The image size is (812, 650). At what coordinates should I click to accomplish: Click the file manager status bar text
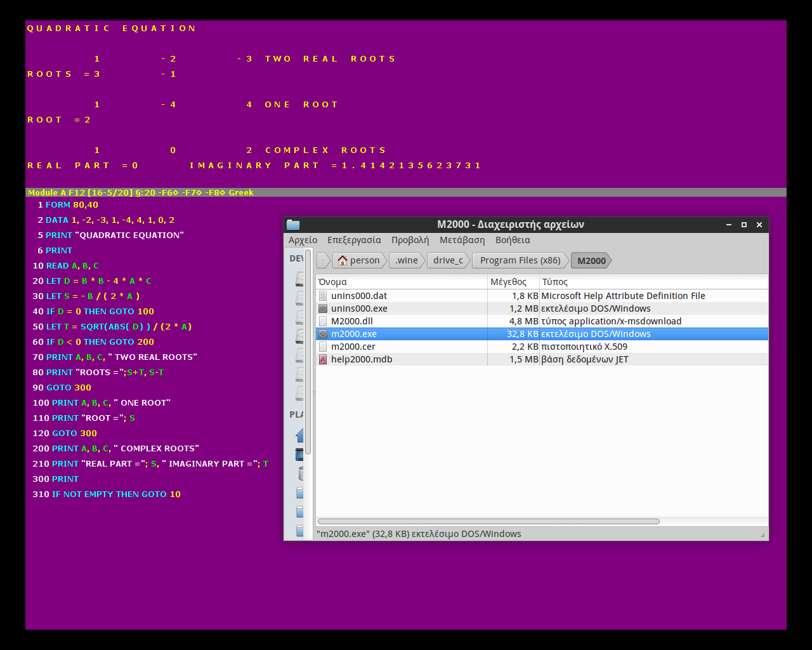pyautogui.click(x=419, y=534)
